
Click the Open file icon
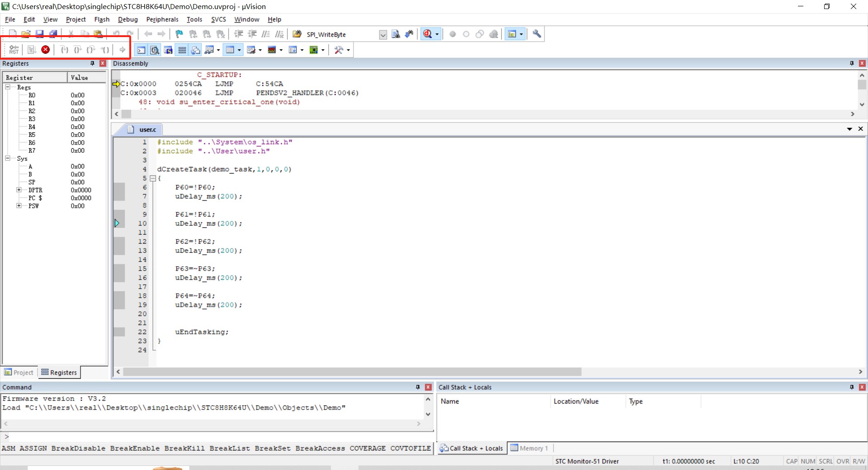[26, 34]
